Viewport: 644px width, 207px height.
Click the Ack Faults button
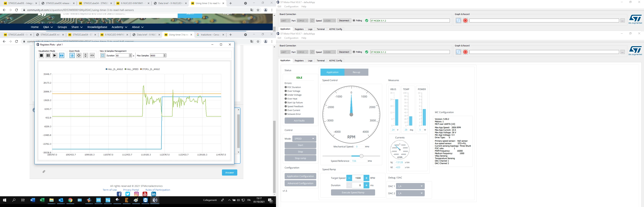[x=299, y=121]
